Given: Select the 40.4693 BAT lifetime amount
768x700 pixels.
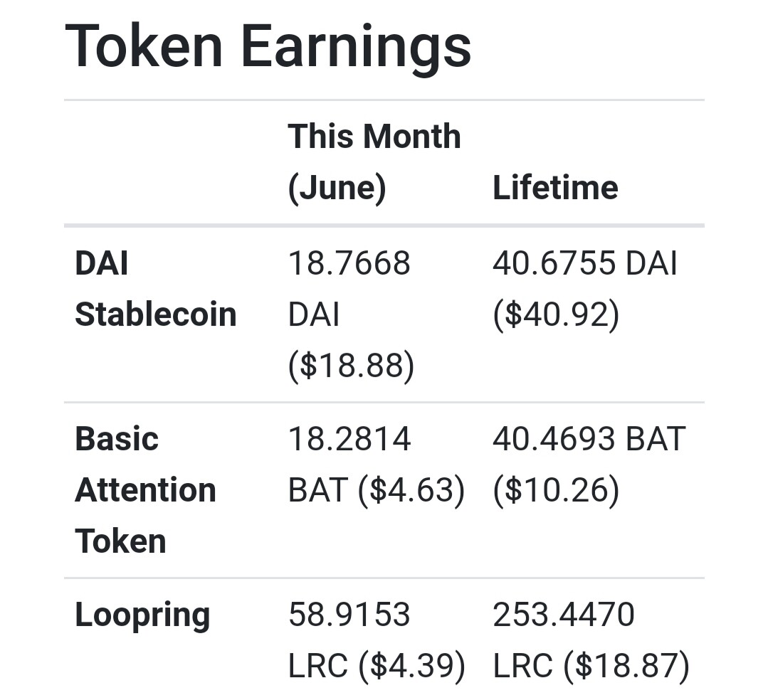Looking at the screenshot, I should 589,439.
